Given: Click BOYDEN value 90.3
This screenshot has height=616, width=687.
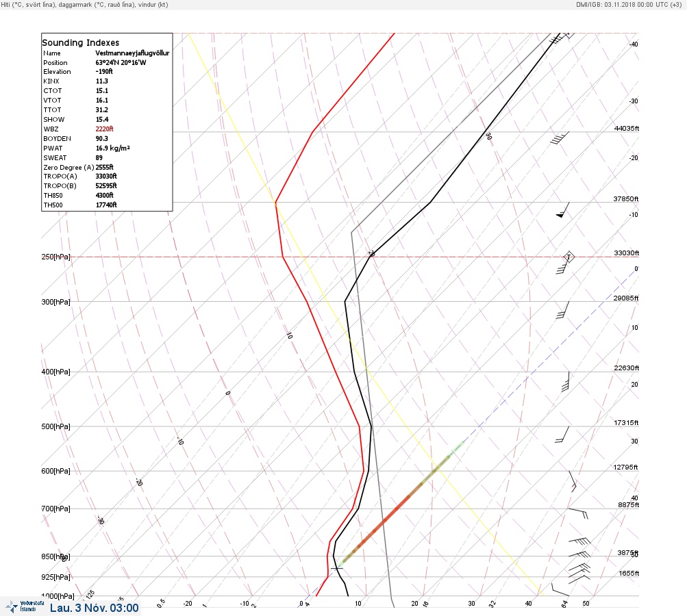Looking at the screenshot, I should point(102,138).
